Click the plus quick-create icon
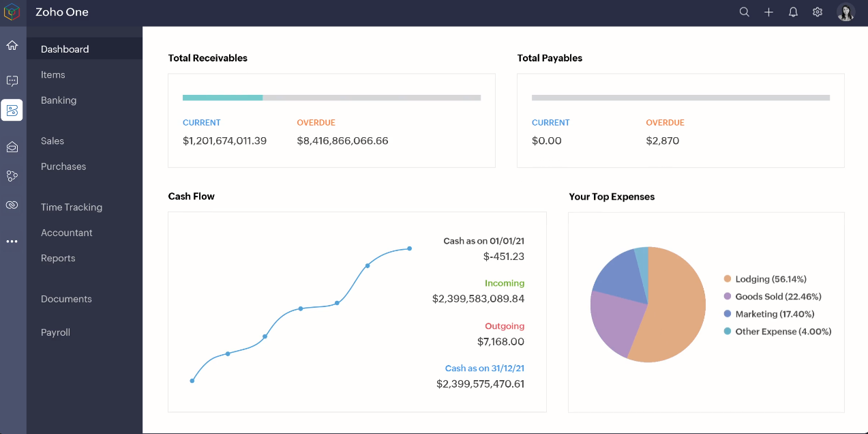 point(768,12)
